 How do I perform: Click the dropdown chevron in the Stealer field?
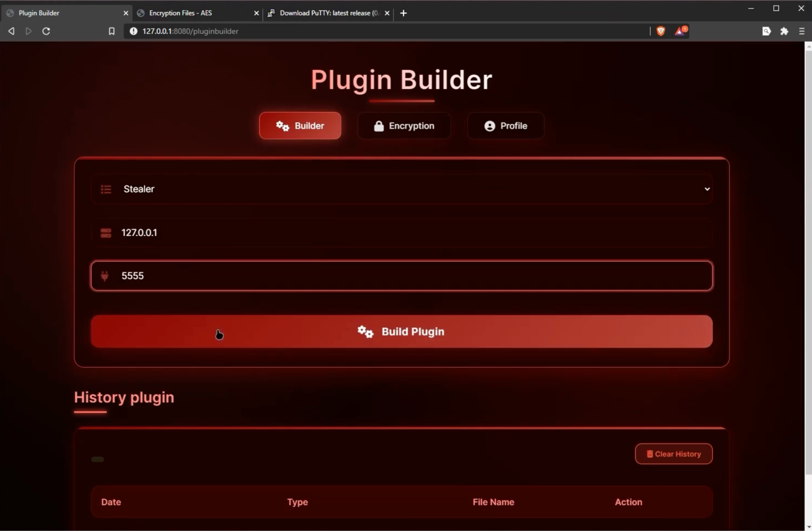[707, 189]
